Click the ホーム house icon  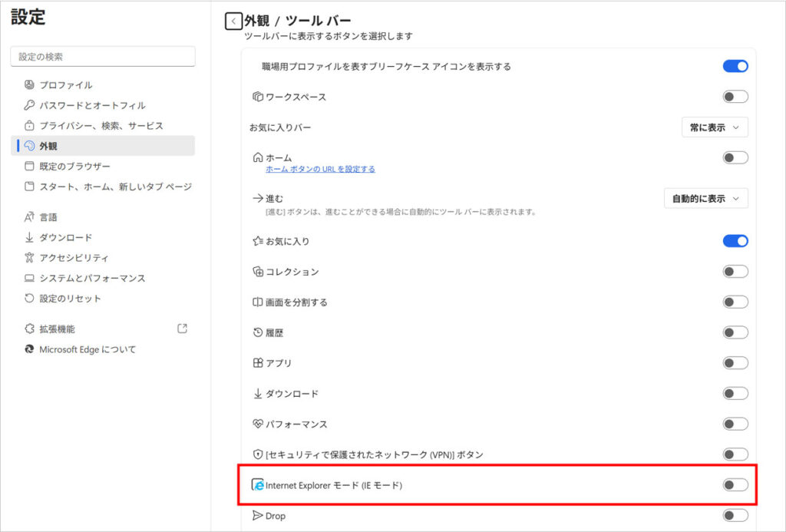pos(258,157)
